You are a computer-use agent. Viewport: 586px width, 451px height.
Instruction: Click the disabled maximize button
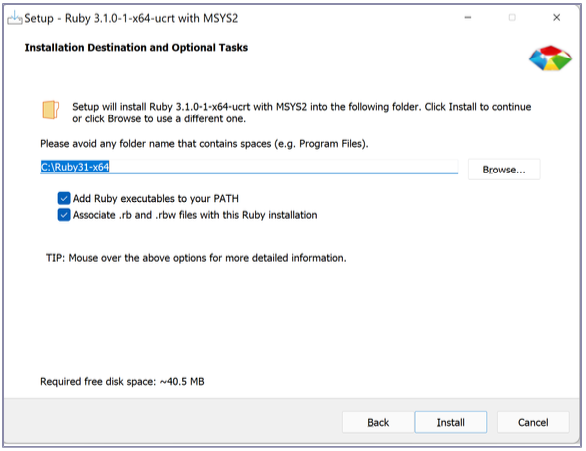pos(512,18)
